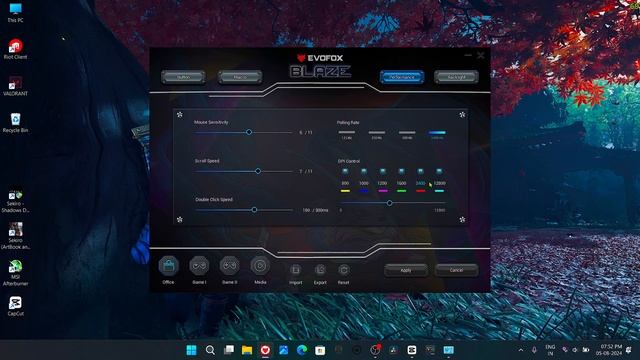Open the Recycle Bin desktop icon
The image size is (640, 360).
coord(16,122)
